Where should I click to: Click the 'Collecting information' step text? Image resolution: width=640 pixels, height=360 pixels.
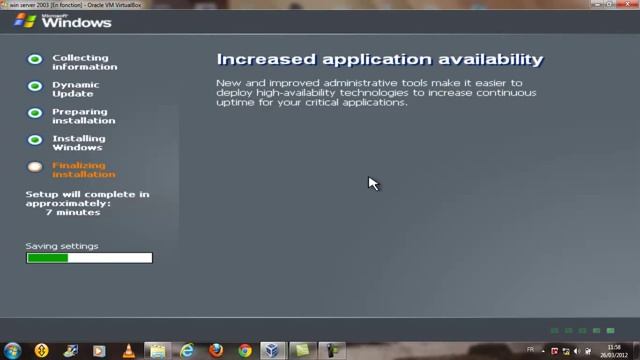tap(84, 62)
